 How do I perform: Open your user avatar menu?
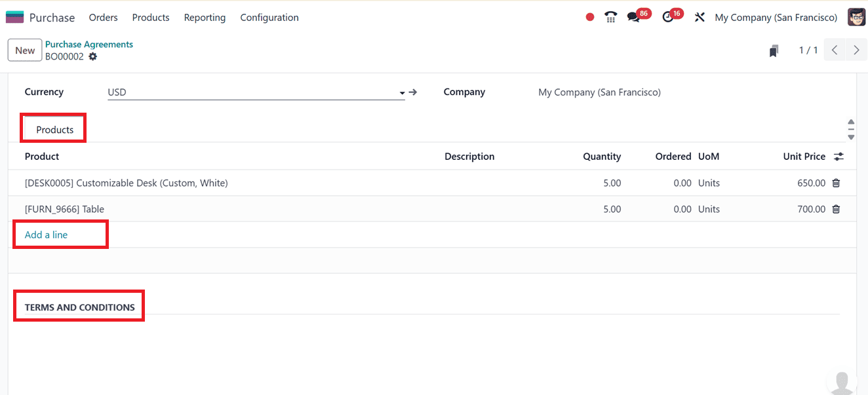click(856, 17)
